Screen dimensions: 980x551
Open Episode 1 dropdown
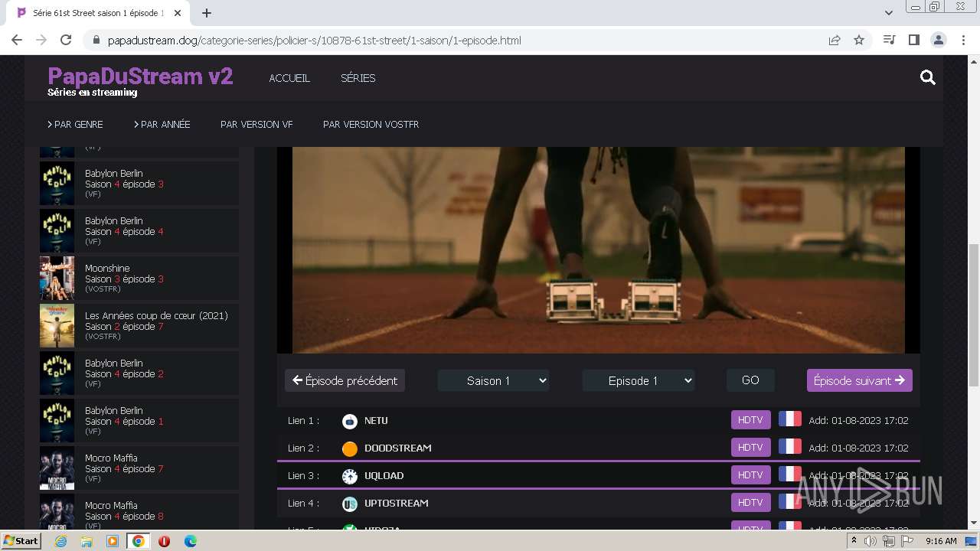[639, 380]
